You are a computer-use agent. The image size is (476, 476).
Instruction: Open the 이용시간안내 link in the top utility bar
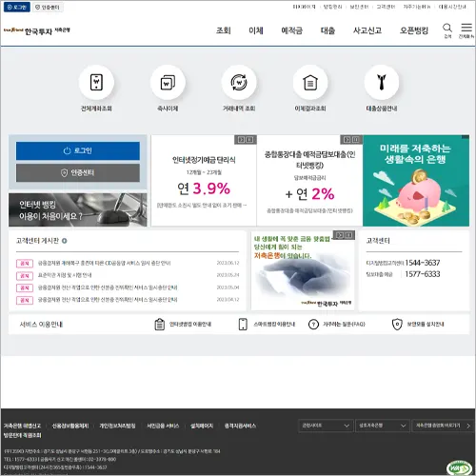tap(452, 7)
